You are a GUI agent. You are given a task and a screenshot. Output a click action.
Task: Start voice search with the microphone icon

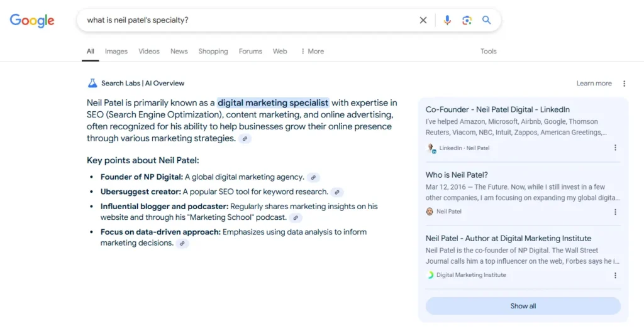(447, 20)
